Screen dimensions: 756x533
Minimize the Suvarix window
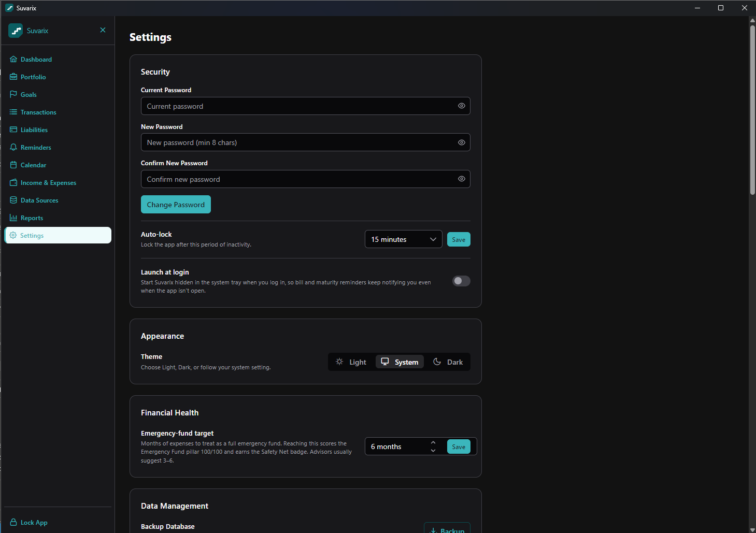(697, 8)
